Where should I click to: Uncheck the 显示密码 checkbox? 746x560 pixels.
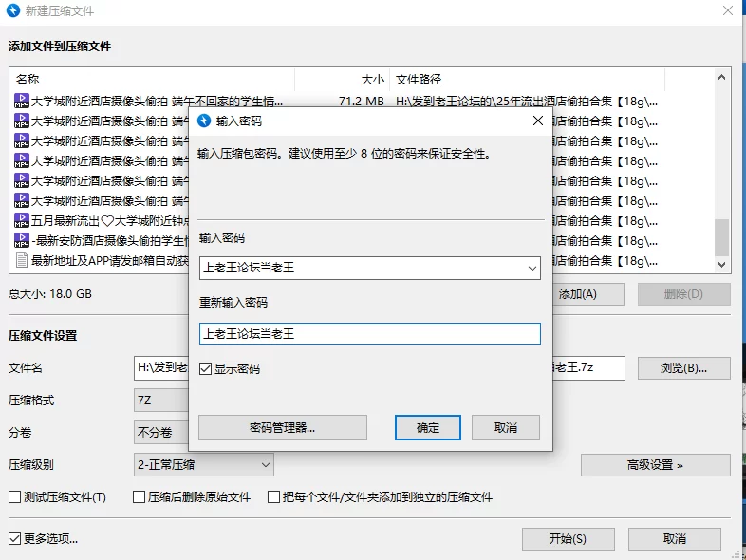206,368
